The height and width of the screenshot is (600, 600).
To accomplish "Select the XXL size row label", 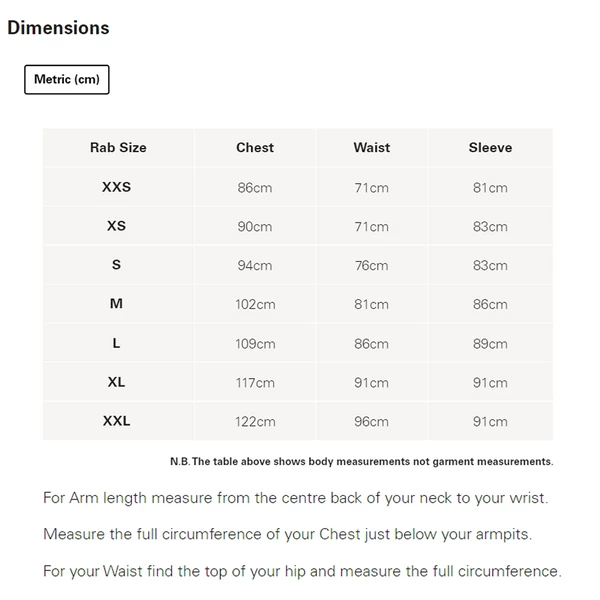I will pos(117,421).
